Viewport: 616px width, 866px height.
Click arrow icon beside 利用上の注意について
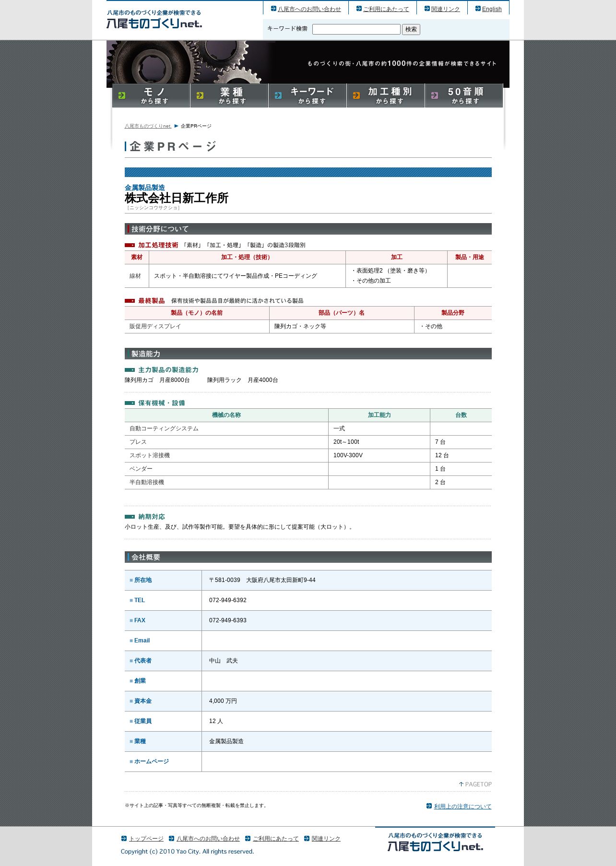point(429,806)
